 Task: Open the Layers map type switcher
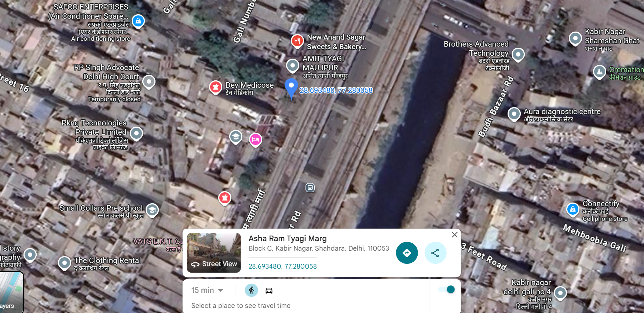(11, 292)
